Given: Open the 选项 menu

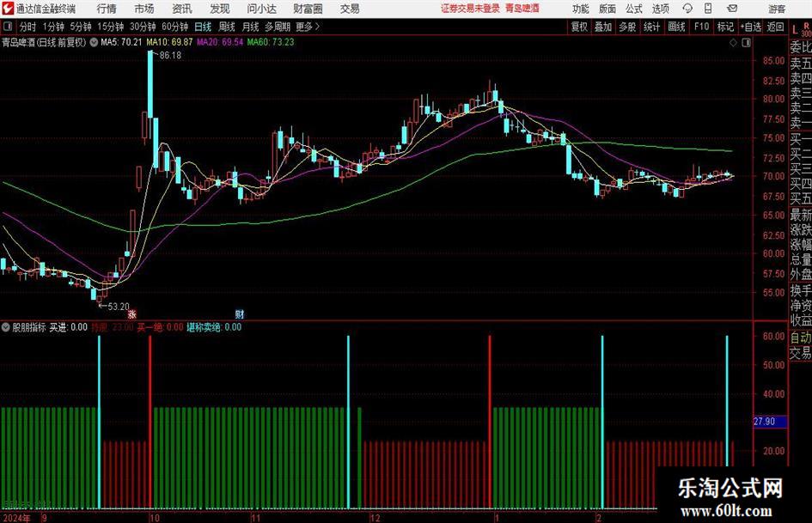Looking at the screenshot, I should click(x=660, y=9).
